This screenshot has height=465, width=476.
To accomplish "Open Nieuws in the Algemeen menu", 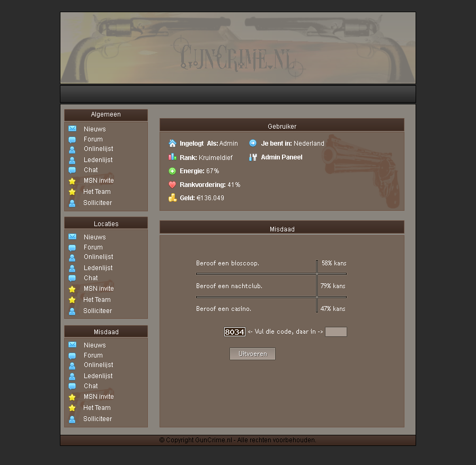I will tap(95, 129).
